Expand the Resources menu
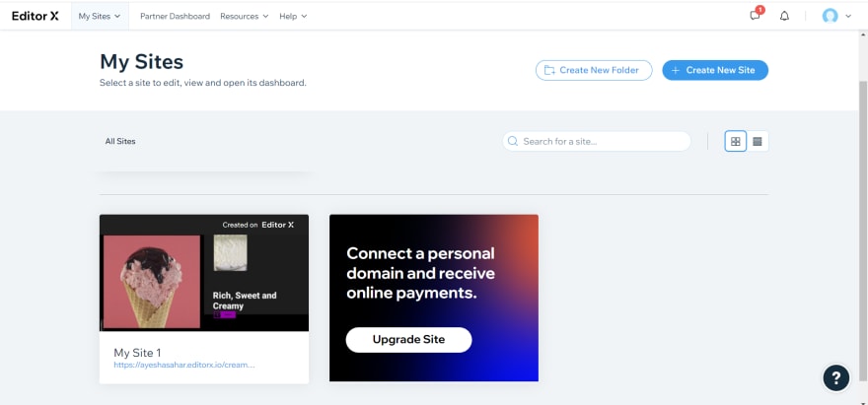 [245, 16]
